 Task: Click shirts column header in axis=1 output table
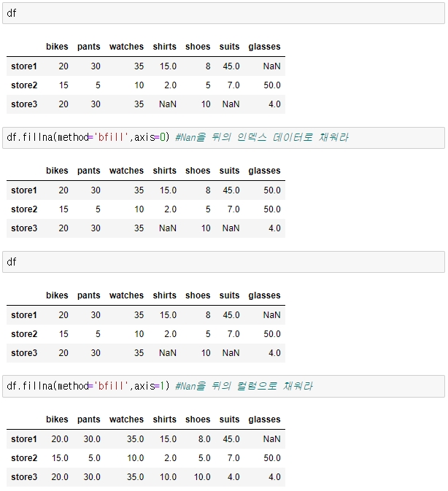point(165,420)
